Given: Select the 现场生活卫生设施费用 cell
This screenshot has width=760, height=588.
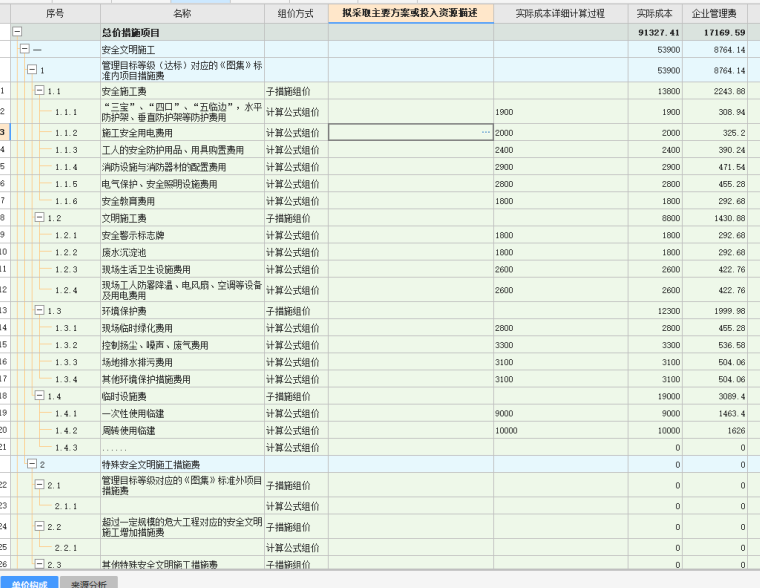Looking at the screenshot, I should click(x=182, y=269).
